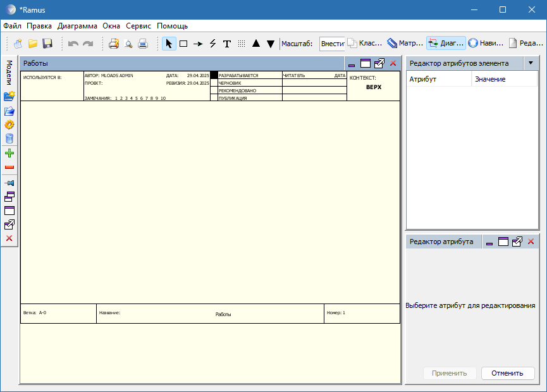This screenshot has width=547, height=392.
Task: Print the diagram with printer icon
Action: 143,44
